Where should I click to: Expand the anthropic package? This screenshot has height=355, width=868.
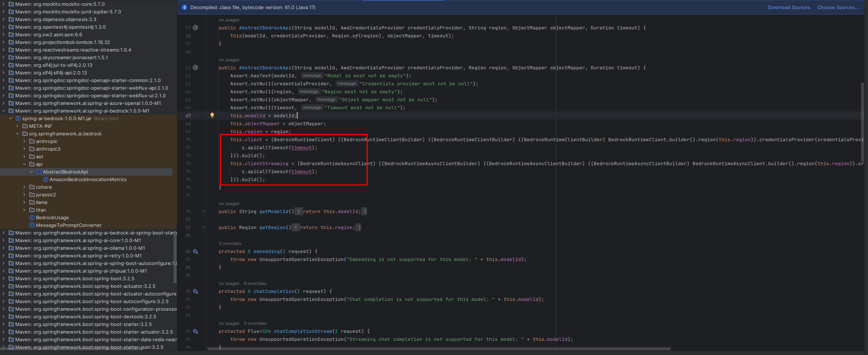24,141
